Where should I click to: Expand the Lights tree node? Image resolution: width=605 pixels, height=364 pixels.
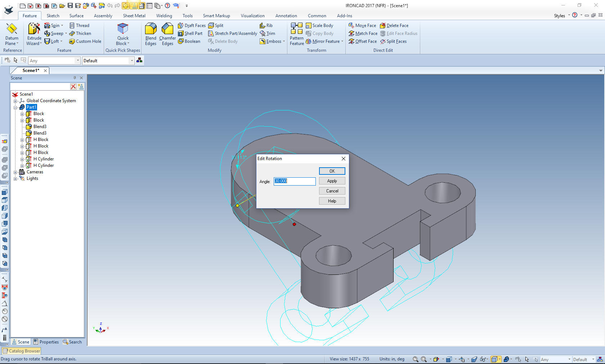point(15,178)
